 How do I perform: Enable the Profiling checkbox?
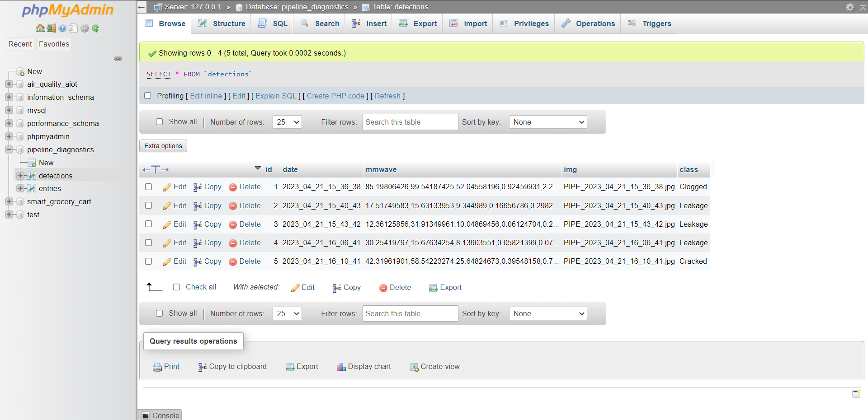148,96
